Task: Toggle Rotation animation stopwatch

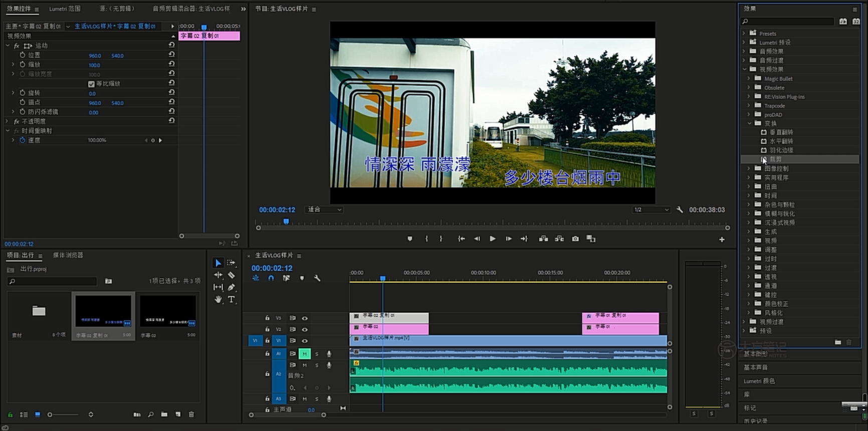Action: pos(23,93)
